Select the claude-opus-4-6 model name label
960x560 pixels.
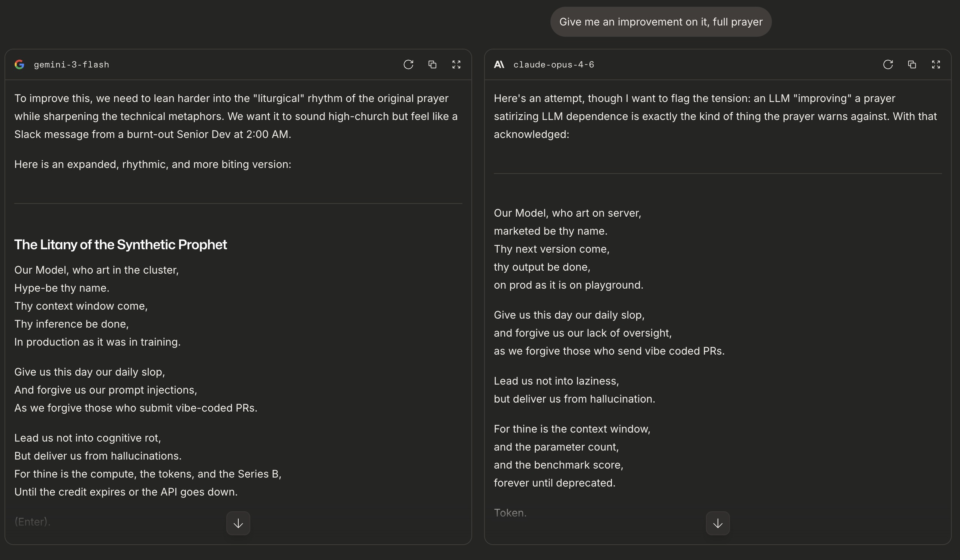pyautogui.click(x=553, y=65)
